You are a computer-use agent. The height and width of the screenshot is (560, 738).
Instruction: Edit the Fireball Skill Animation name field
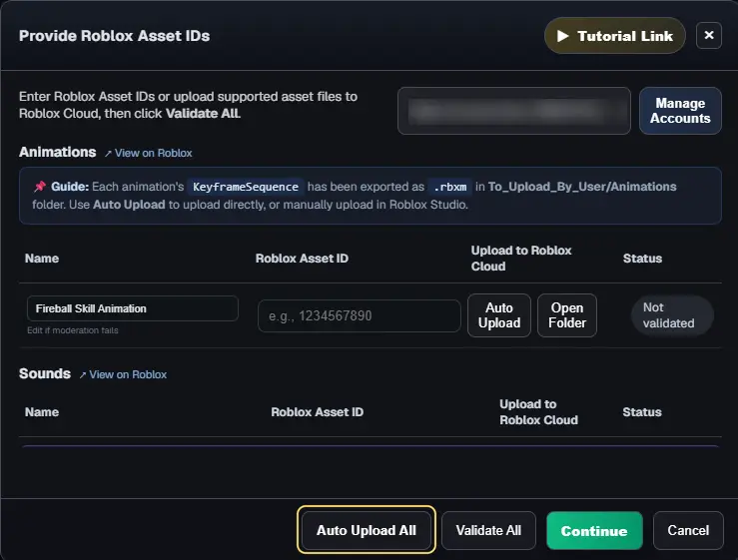coord(133,308)
